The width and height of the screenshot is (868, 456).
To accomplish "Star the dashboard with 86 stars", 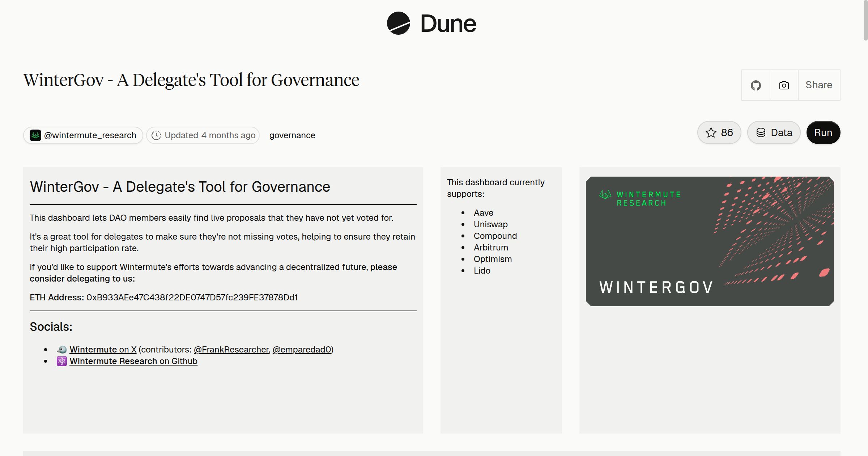I will pos(719,132).
